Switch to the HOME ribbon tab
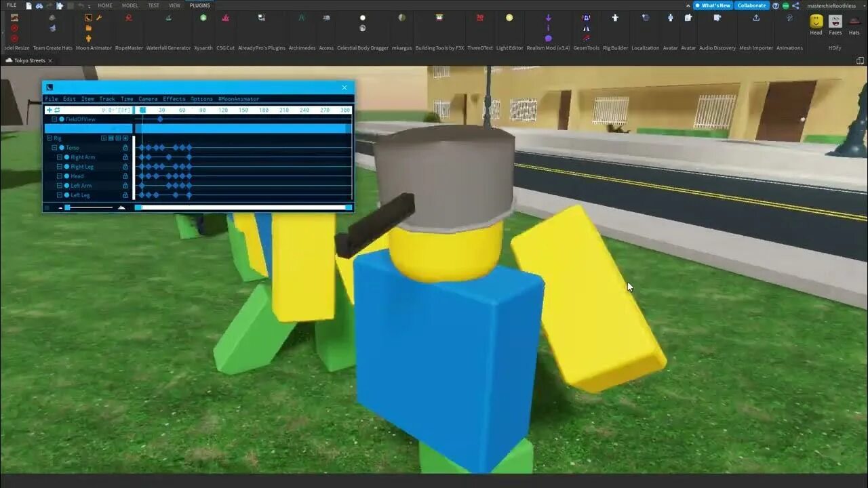Image resolution: width=868 pixels, height=488 pixels. pos(105,5)
